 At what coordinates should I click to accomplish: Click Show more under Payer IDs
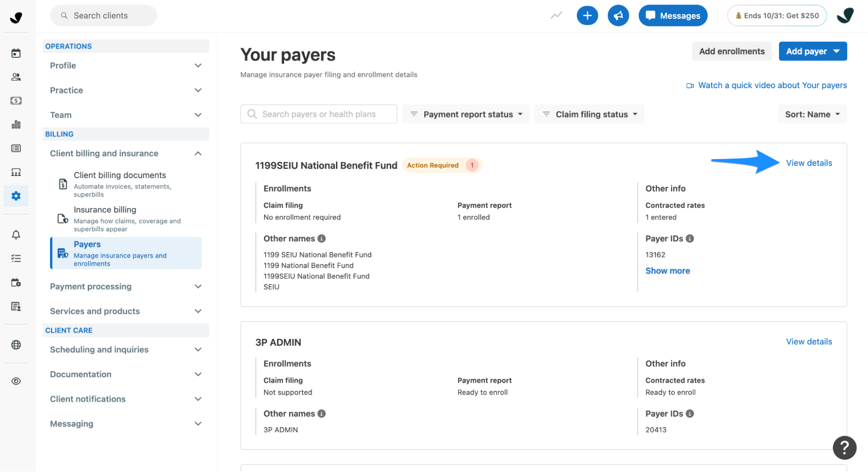click(x=667, y=271)
